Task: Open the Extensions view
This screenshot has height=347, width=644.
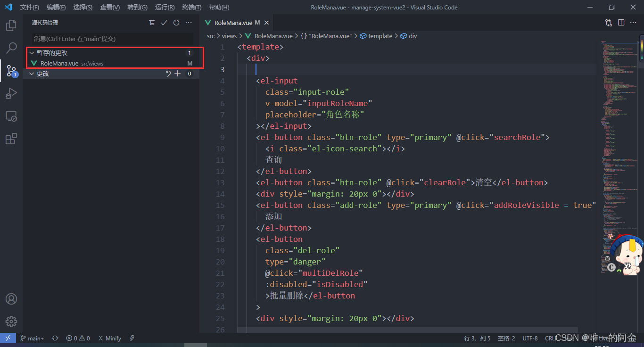Action: coord(11,139)
